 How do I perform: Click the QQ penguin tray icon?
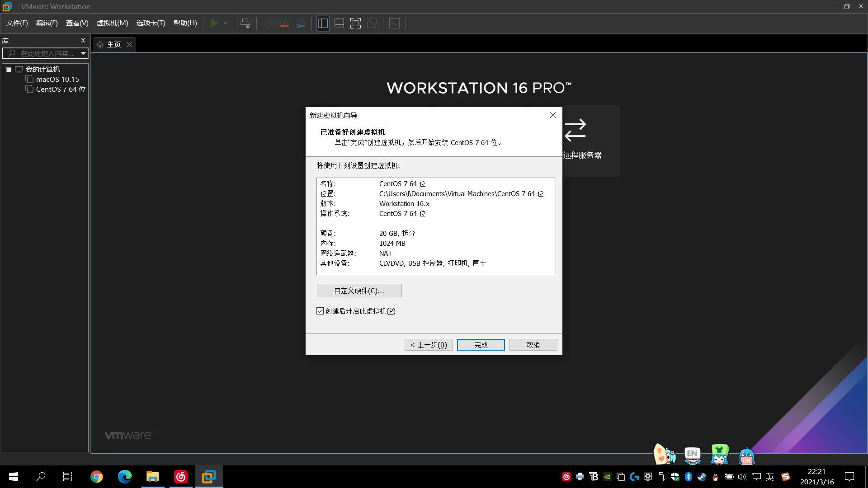(x=715, y=477)
